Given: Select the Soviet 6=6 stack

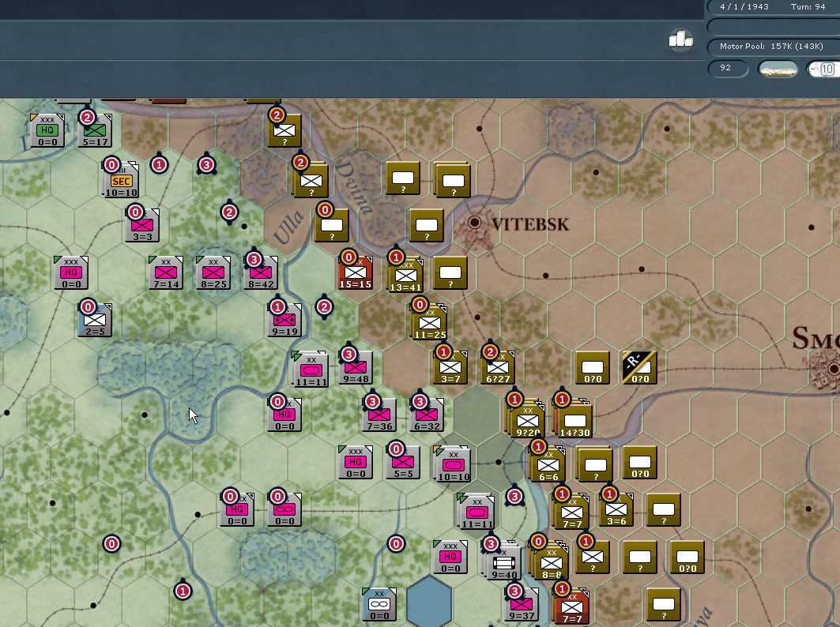Looking at the screenshot, I should (547, 465).
